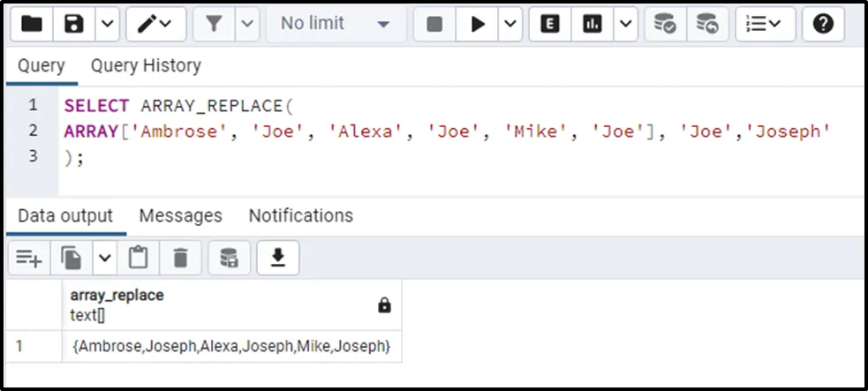Open the Edit pencil dropdown menu
The image size is (868, 391).
[x=156, y=25]
